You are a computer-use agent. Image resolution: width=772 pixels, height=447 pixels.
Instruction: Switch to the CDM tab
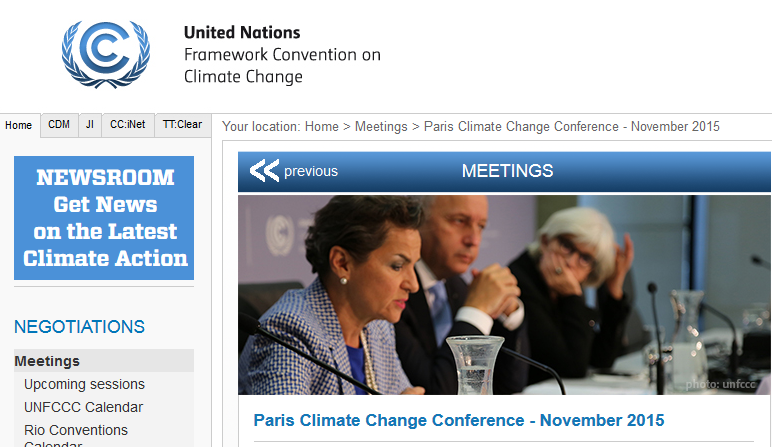[59, 125]
